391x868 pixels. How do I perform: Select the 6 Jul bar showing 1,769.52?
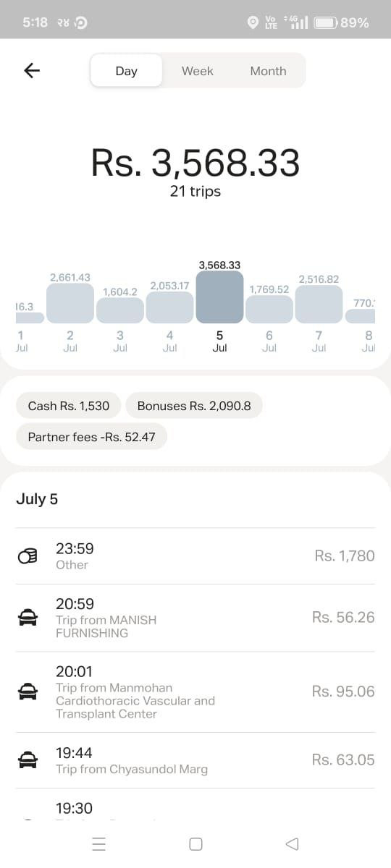269,310
